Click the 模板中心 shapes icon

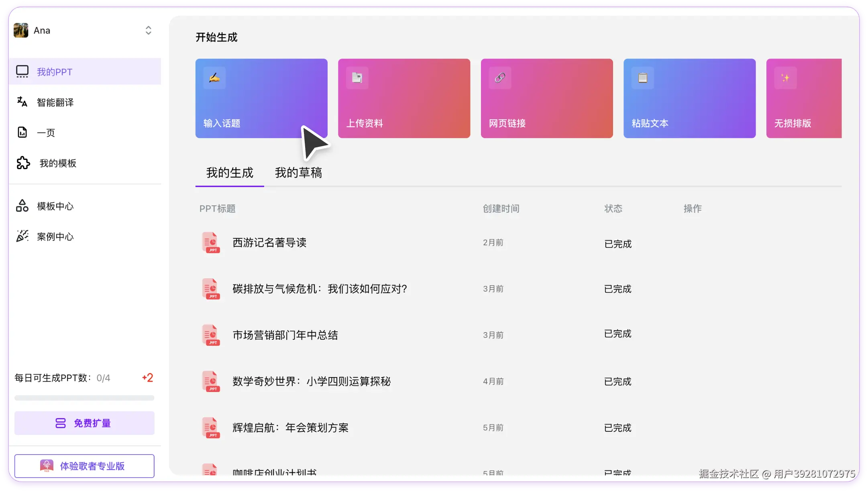click(22, 206)
